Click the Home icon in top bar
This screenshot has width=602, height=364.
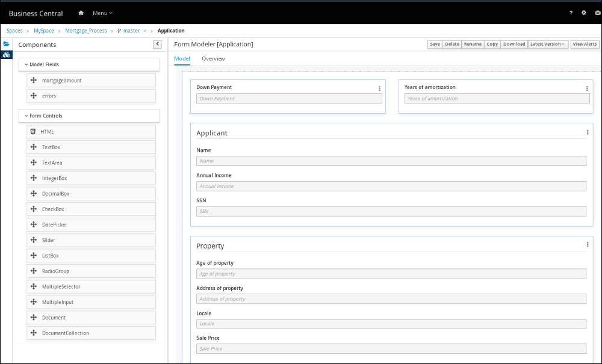[x=81, y=13]
